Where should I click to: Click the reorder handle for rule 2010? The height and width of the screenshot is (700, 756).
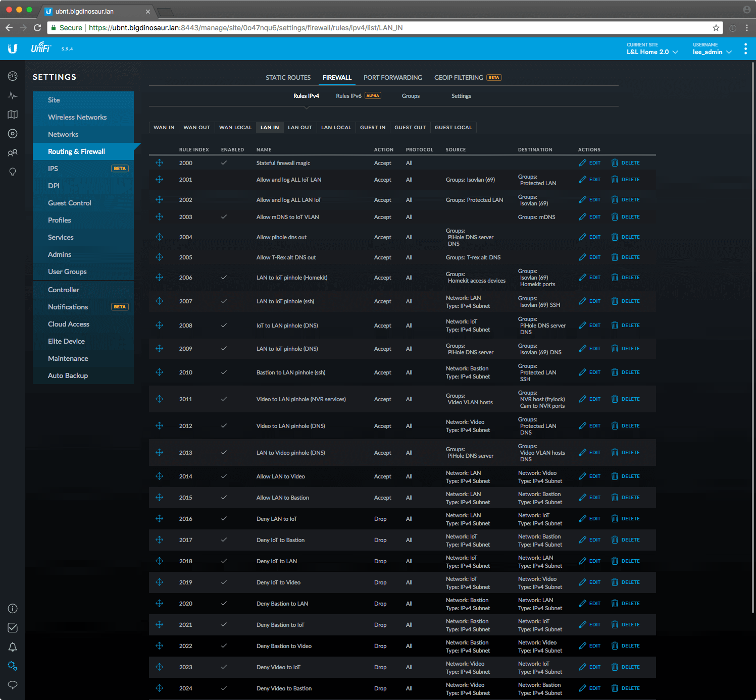tap(159, 372)
